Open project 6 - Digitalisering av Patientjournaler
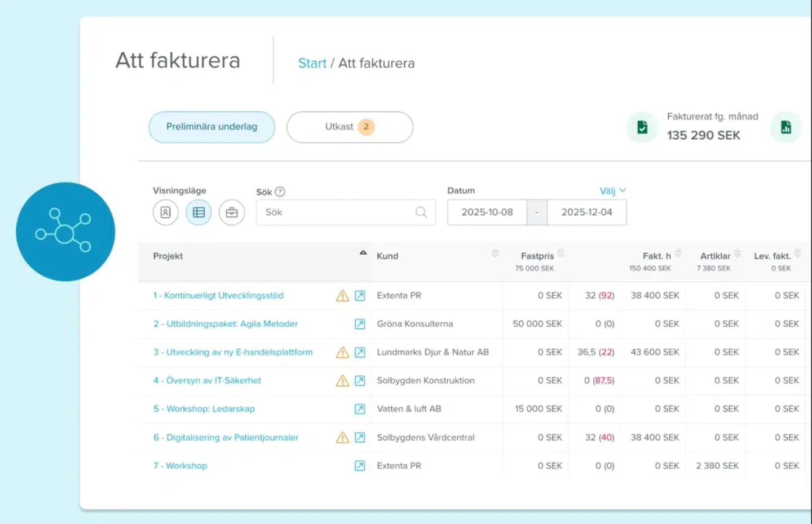Screen dimensions: 812x524 tap(226, 437)
